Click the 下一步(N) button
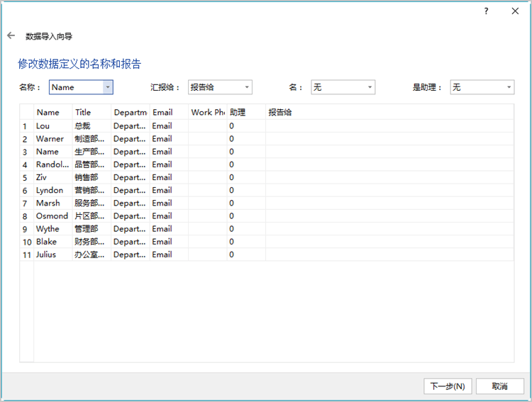The width and height of the screenshot is (532, 402). pyautogui.click(x=448, y=386)
